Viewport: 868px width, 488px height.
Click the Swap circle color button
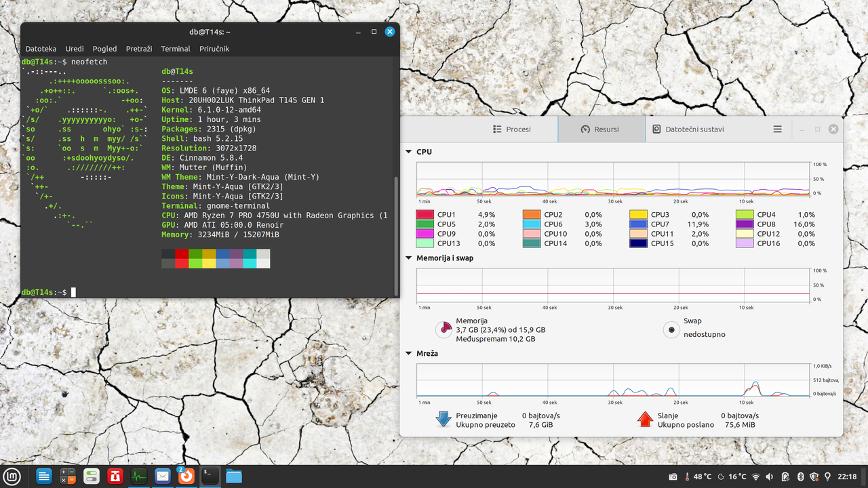click(671, 329)
